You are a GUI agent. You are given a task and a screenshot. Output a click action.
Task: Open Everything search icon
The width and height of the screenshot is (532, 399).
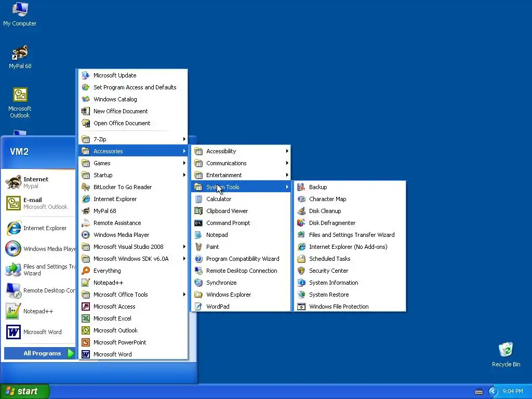tap(86, 271)
